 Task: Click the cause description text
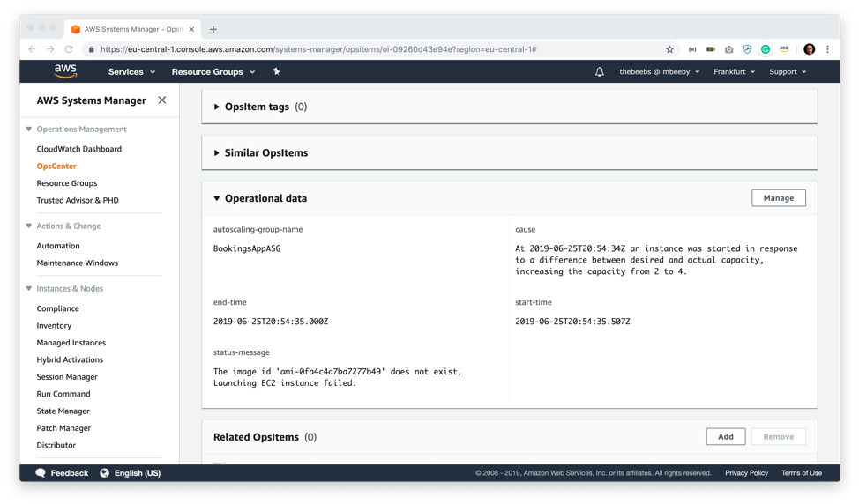656,260
